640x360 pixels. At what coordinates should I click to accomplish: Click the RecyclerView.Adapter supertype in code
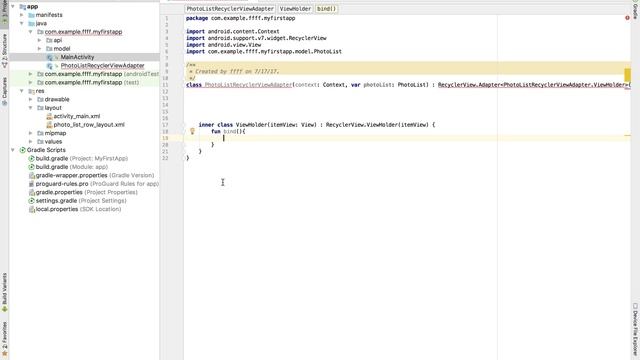(x=469, y=85)
